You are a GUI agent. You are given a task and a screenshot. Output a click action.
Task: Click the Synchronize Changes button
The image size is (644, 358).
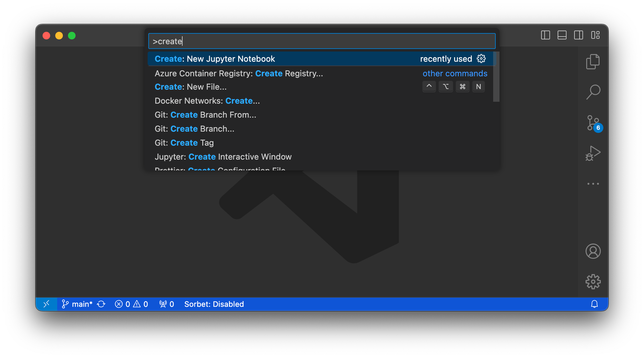click(101, 304)
